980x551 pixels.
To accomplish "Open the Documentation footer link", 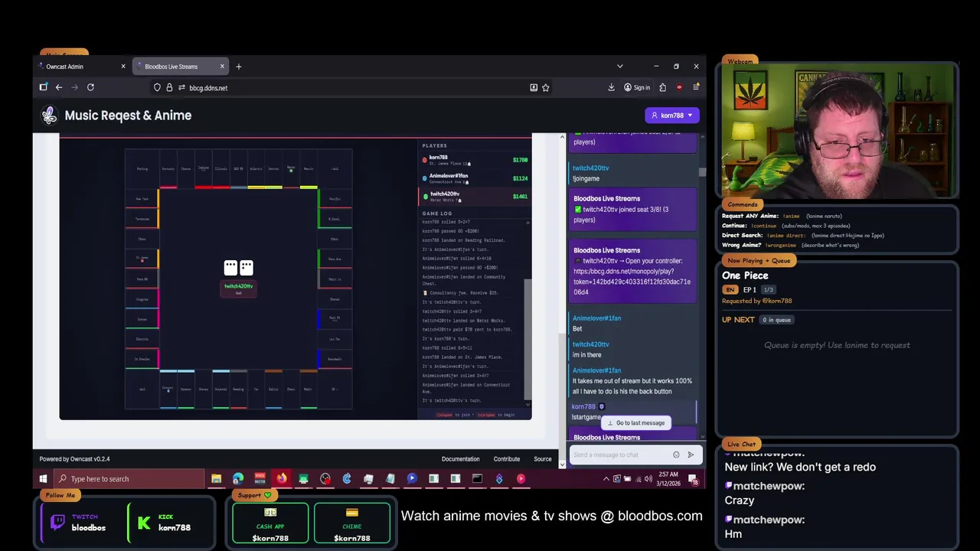I will [460, 459].
